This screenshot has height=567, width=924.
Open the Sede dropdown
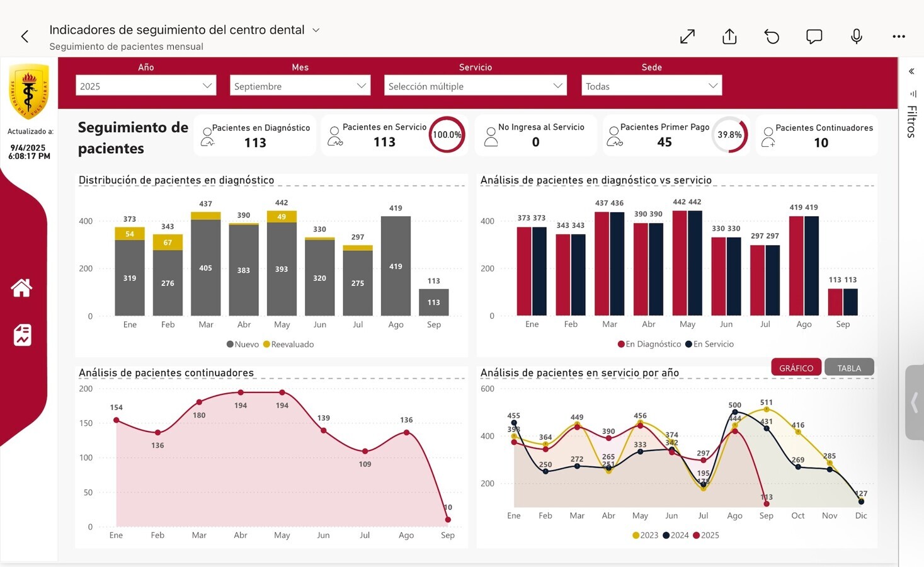pos(651,86)
